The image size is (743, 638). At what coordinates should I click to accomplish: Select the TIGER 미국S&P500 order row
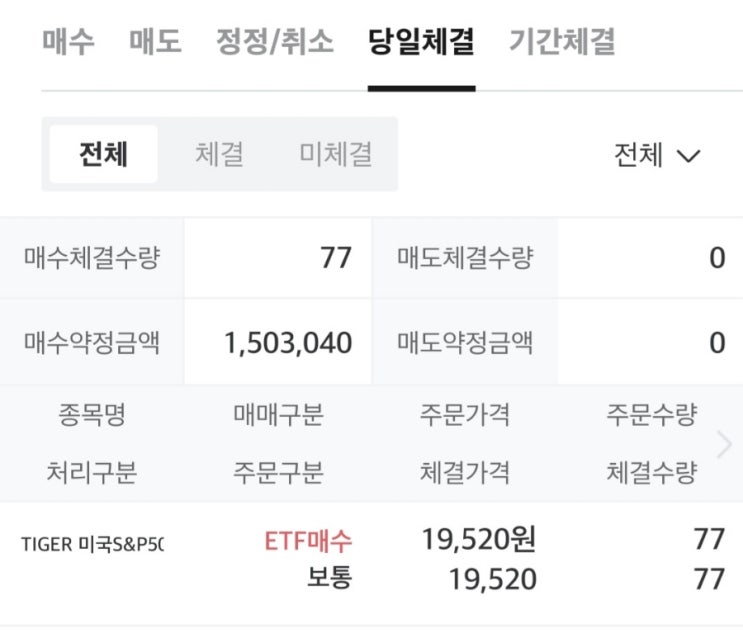pos(370,561)
